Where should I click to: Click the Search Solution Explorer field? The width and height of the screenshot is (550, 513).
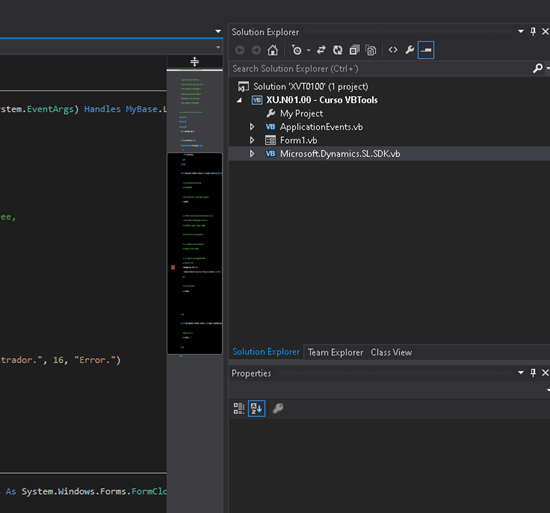(381, 68)
